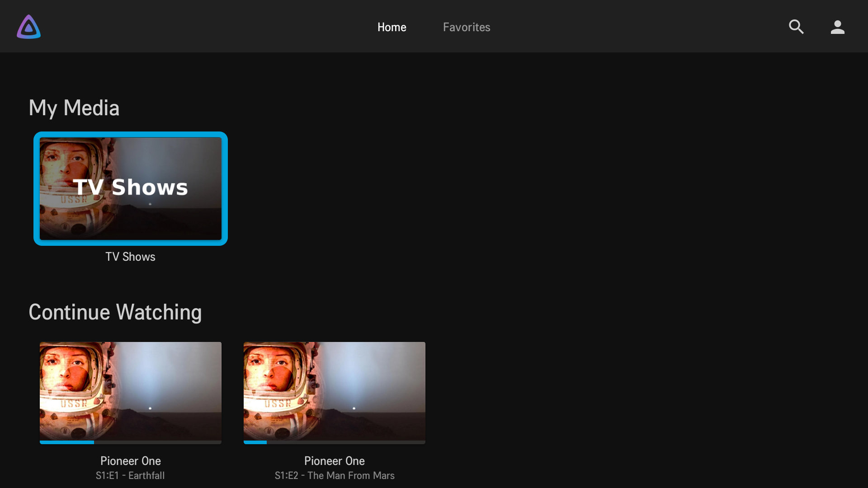Click Pioneer One title above S1:E2
The height and width of the screenshot is (488, 868).
pyautogui.click(x=334, y=461)
